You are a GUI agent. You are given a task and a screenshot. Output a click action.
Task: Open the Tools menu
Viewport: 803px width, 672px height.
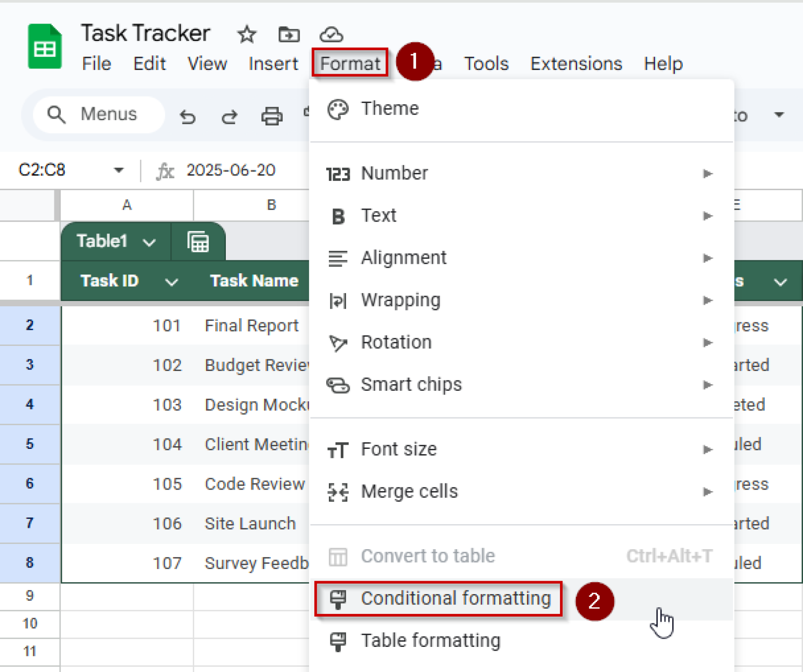(x=486, y=63)
